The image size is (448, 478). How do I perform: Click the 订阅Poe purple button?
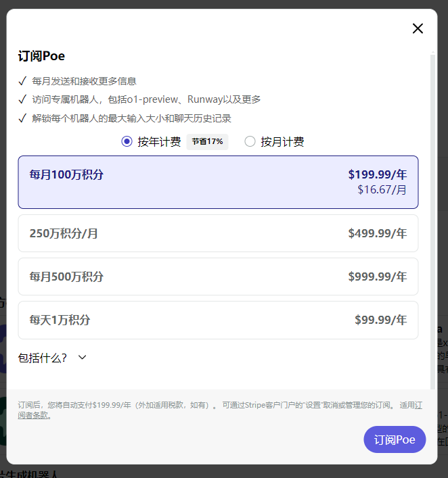(x=395, y=439)
